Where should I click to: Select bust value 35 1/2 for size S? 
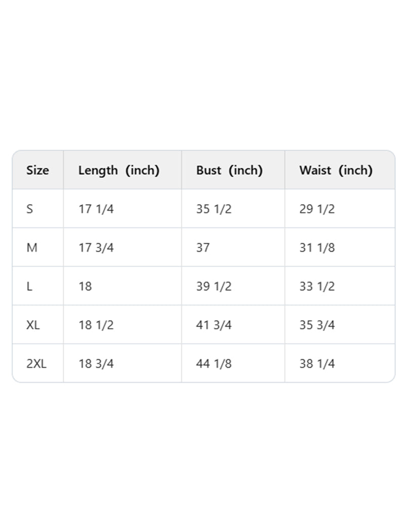pyautogui.click(x=214, y=209)
